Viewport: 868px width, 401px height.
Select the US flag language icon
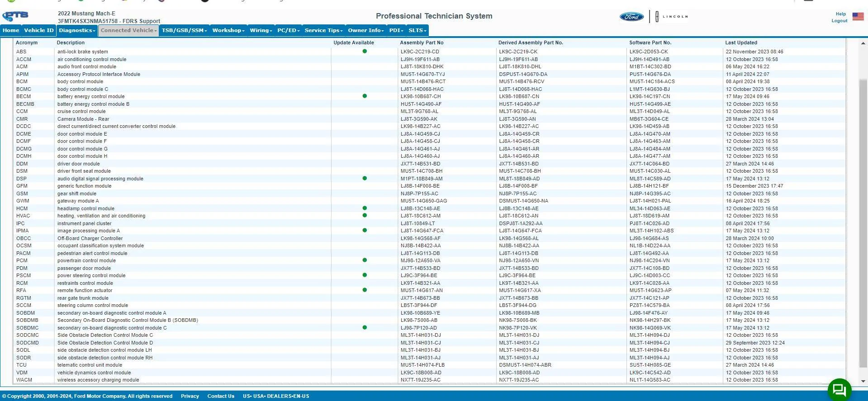pos(858,16)
